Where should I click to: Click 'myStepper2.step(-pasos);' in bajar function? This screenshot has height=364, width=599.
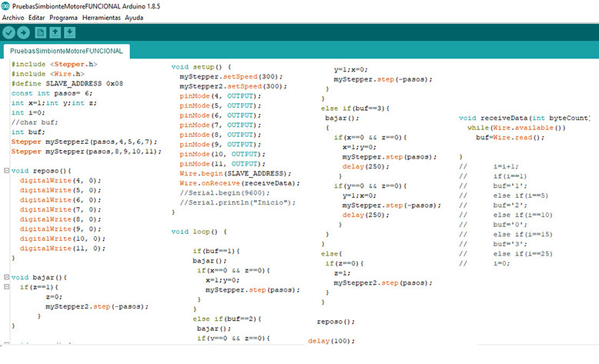coord(97,306)
